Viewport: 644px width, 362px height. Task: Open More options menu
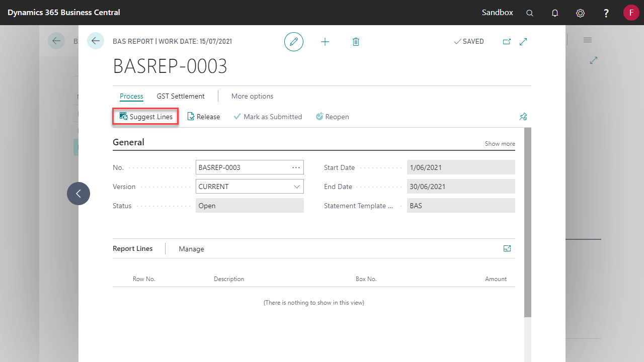[253, 96]
